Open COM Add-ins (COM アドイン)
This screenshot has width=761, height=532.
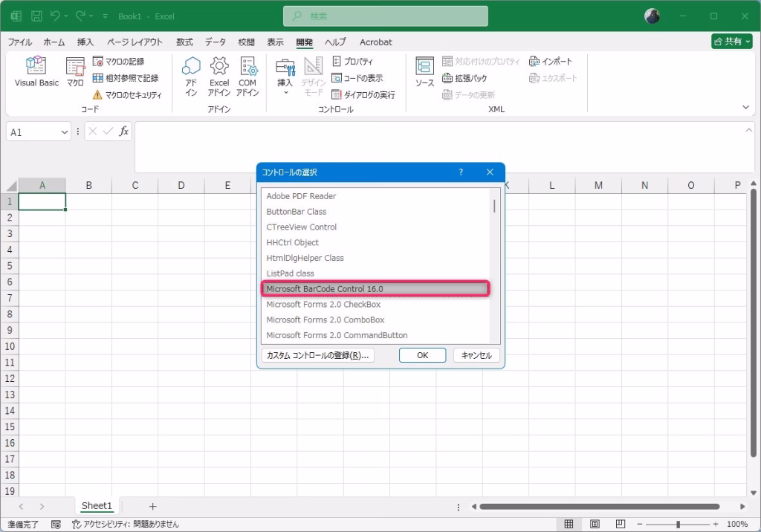247,77
